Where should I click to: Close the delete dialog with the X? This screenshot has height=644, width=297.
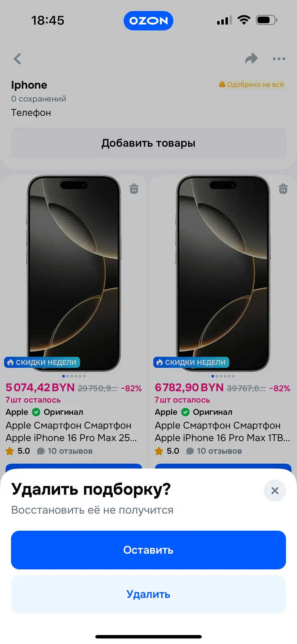pyautogui.click(x=275, y=491)
